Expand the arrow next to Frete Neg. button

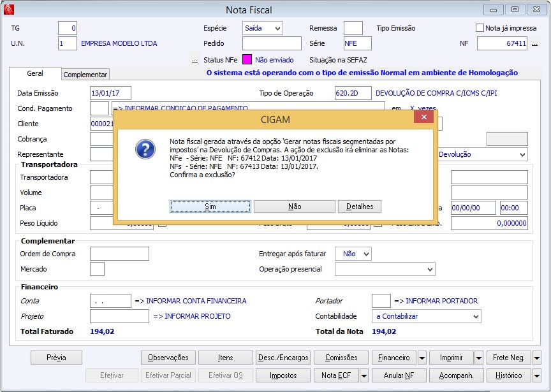(x=536, y=358)
